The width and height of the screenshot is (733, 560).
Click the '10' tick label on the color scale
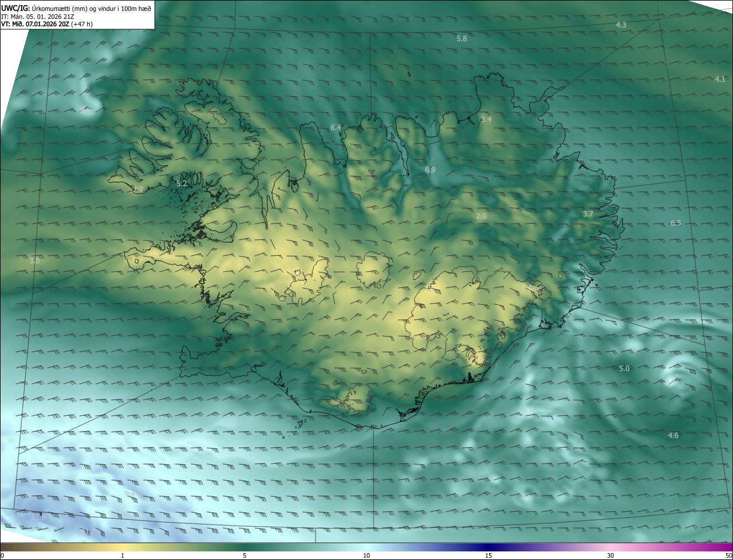click(366, 556)
